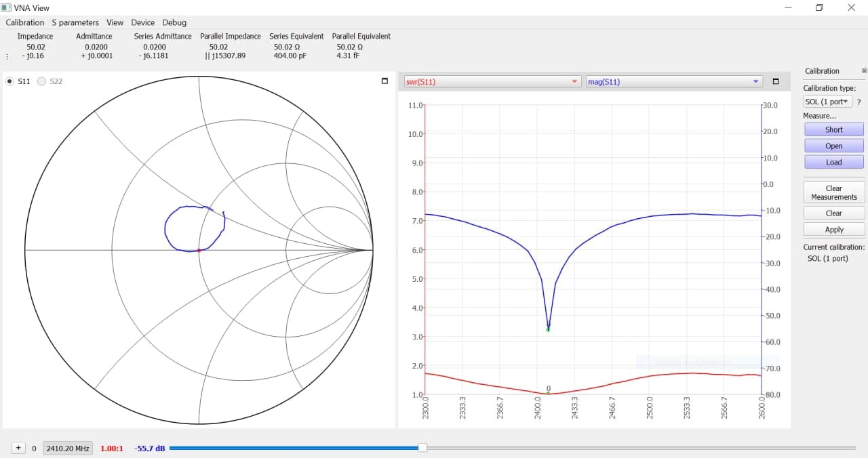Click the Apply calibration button
Image resolution: width=868 pixels, height=458 pixels.
coord(833,229)
